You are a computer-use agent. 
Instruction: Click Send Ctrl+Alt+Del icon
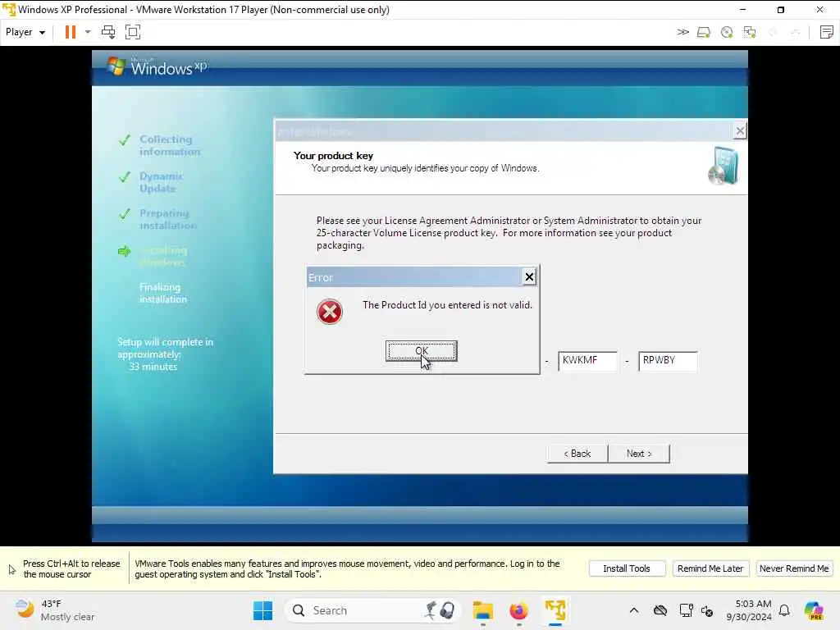click(108, 32)
